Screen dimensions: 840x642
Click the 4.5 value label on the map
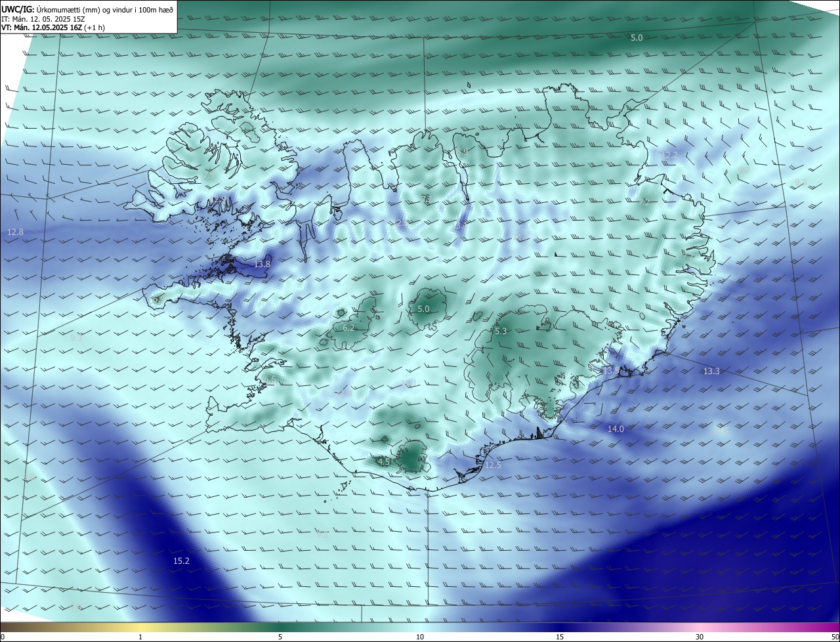pyautogui.click(x=384, y=462)
